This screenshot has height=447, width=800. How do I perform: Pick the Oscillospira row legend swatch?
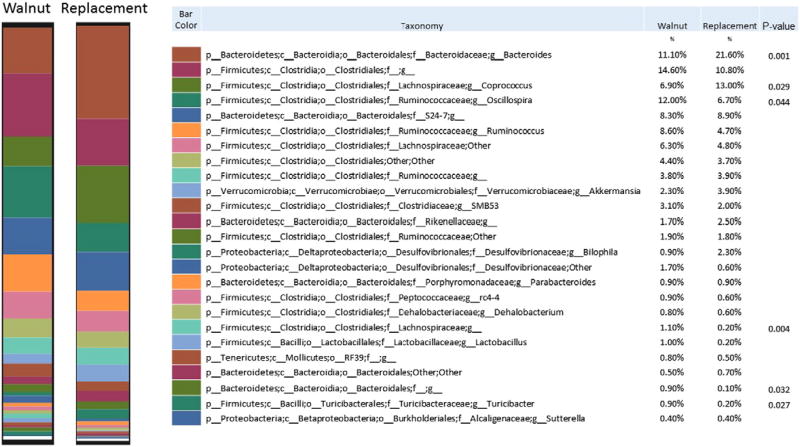click(x=186, y=100)
